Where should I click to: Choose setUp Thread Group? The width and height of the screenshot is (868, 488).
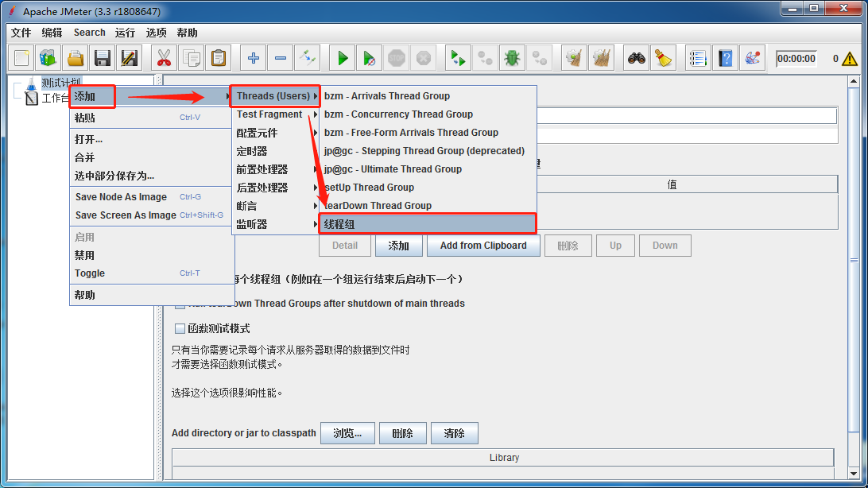pos(428,187)
